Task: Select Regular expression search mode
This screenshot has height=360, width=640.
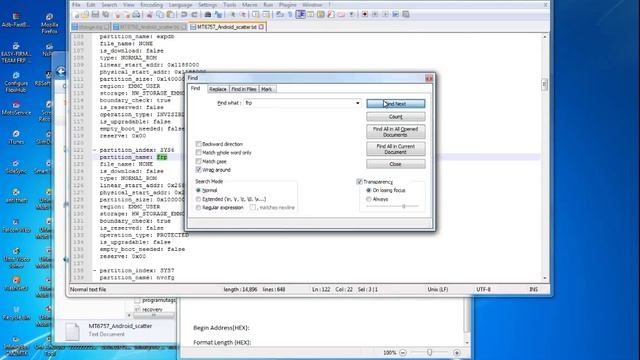Action: (198, 207)
